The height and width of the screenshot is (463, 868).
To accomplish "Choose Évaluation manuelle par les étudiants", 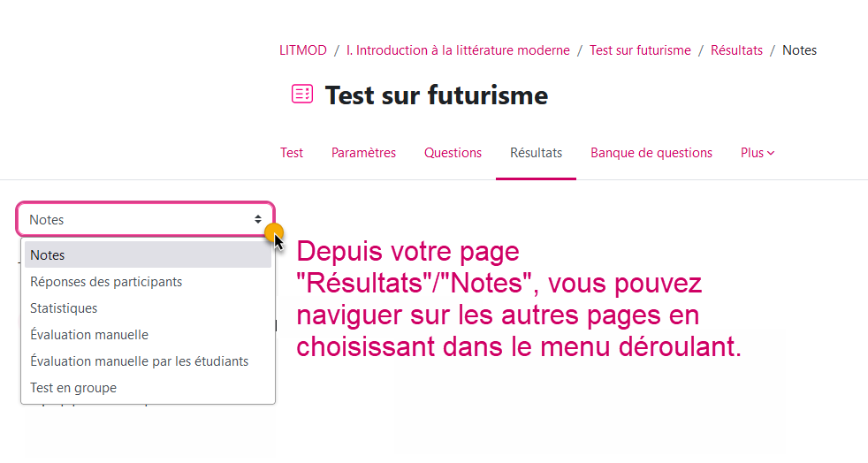I will (139, 361).
